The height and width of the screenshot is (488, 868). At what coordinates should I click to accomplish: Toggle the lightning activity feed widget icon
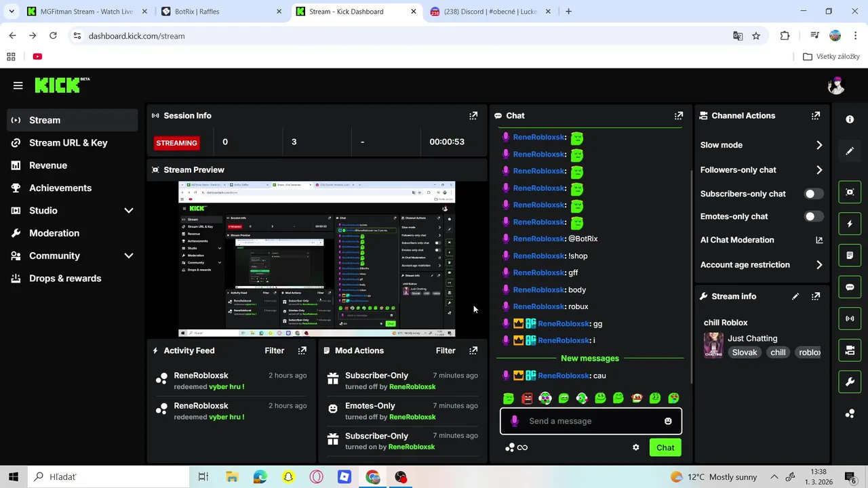click(x=850, y=224)
